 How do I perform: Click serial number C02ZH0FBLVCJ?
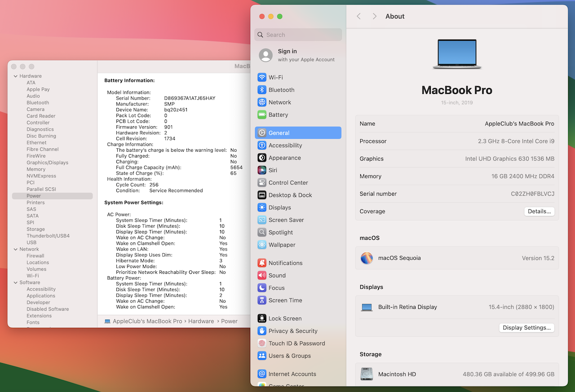(x=533, y=194)
